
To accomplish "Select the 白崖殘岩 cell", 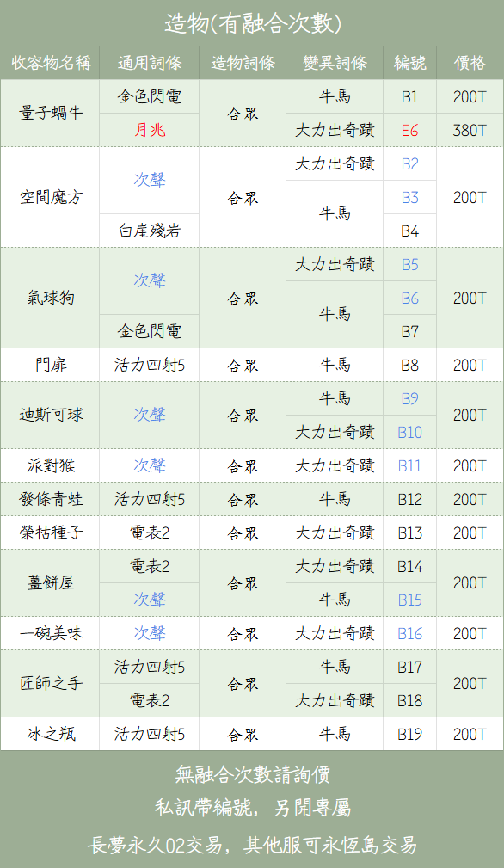I will click(x=150, y=231).
